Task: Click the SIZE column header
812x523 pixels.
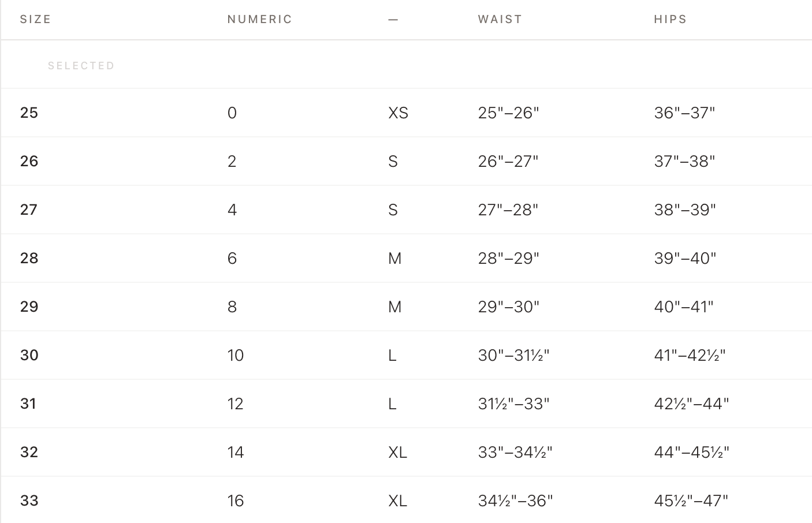Action: 35,19
